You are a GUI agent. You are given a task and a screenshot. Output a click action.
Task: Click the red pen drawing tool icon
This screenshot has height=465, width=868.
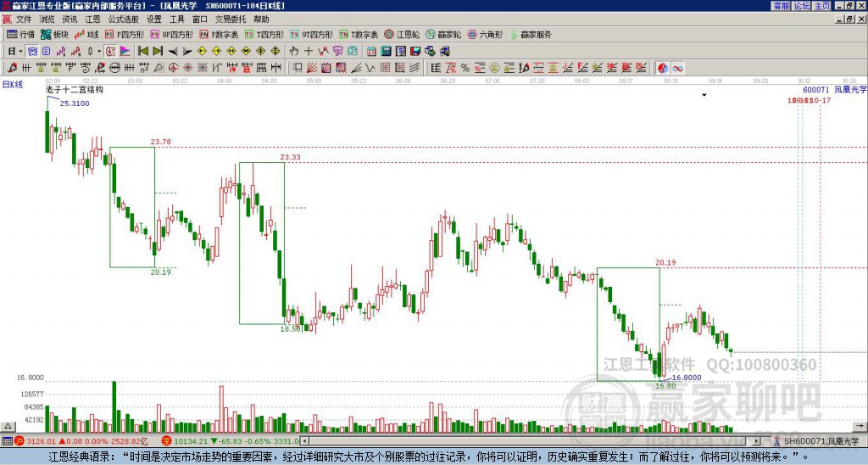(x=12, y=68)
